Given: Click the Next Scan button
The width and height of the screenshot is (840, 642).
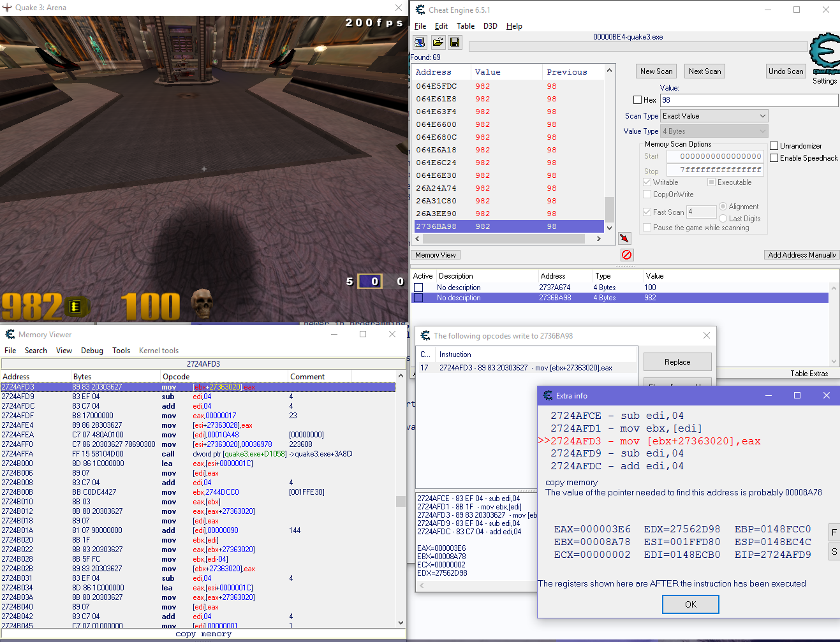Looking at the screenshot, I should click(705, 71).
